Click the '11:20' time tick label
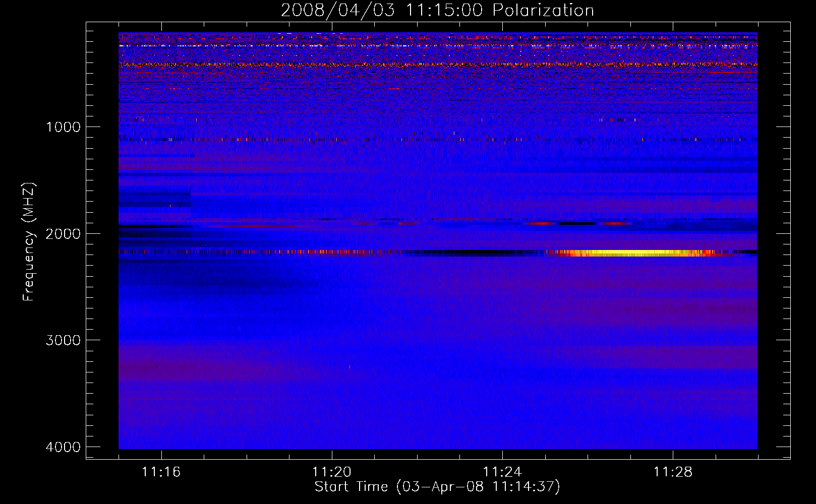This screenshot has height=504, width=816. tap(332, 472)
